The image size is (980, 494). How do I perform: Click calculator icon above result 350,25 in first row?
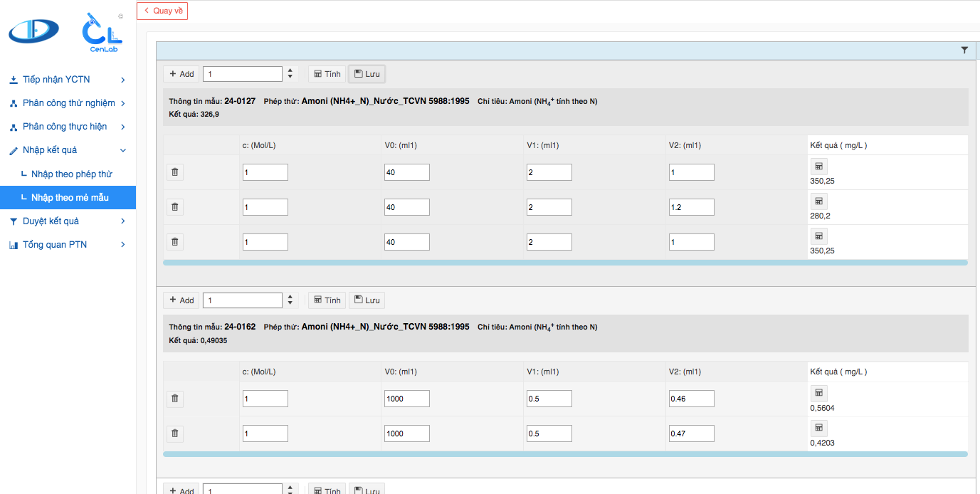coord(818,167)
